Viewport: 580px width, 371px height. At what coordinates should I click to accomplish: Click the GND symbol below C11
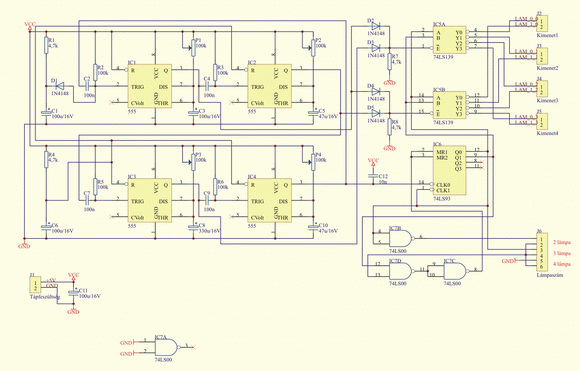73,311
